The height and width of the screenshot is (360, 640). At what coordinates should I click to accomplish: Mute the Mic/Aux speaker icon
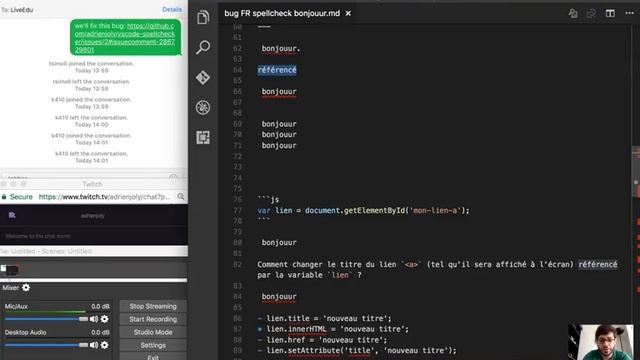pos(94,319)
